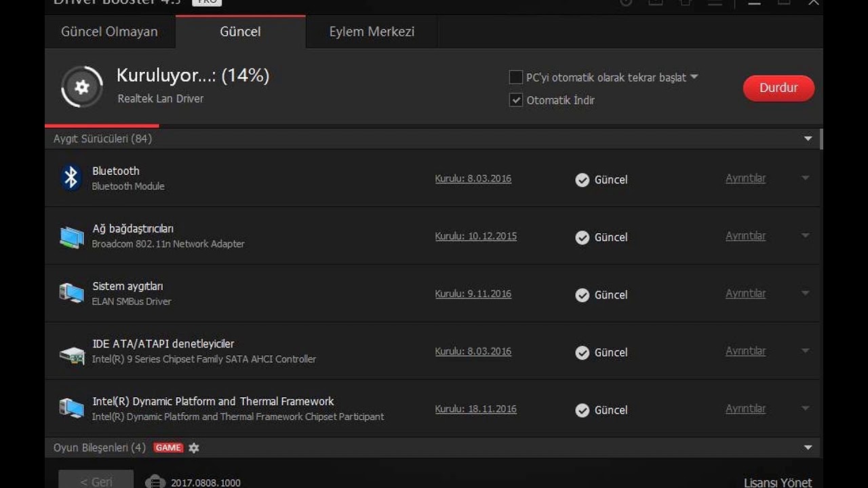Viewport: 868px width, 488px height.
Task: Open the Lisansı Yönet link
Action: (778, 483)
